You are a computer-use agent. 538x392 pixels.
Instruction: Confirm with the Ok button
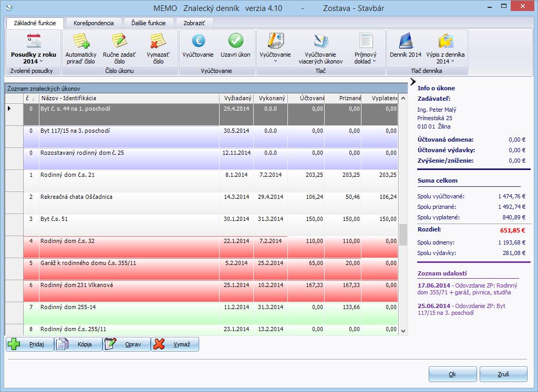click(452, 374)
